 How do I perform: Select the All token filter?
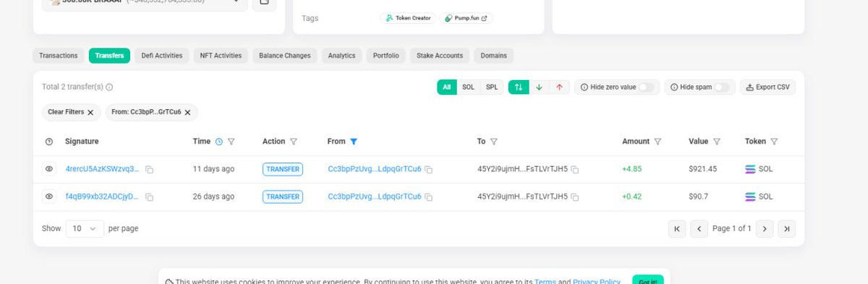click(x=447, y=87)
